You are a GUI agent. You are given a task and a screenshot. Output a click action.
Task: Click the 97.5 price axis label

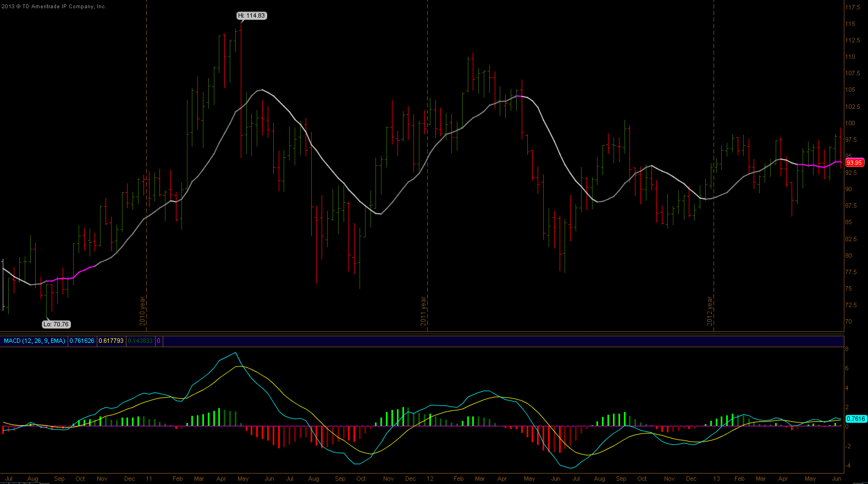coord(852,140)
